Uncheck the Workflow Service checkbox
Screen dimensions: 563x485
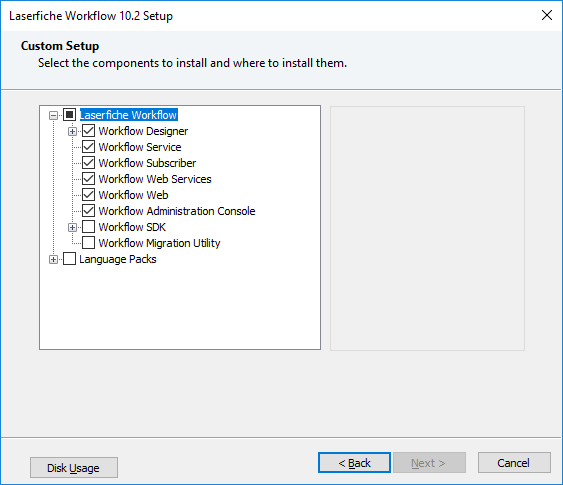pos(88,147)
